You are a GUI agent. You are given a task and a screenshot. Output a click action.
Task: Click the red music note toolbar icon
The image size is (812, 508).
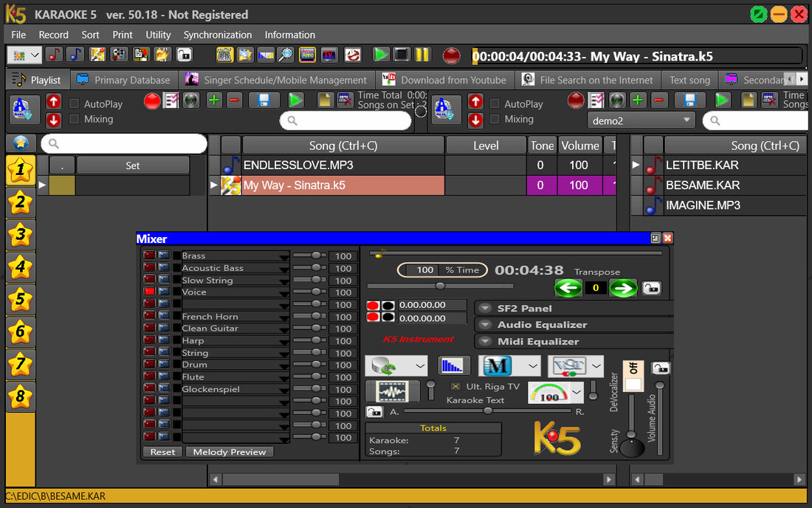click(54, 55)
